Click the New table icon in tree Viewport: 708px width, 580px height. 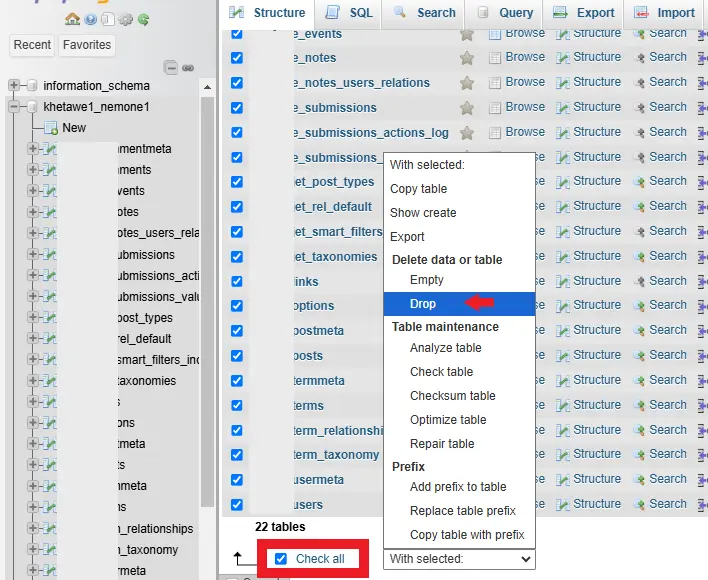click(x=51, y=128)
